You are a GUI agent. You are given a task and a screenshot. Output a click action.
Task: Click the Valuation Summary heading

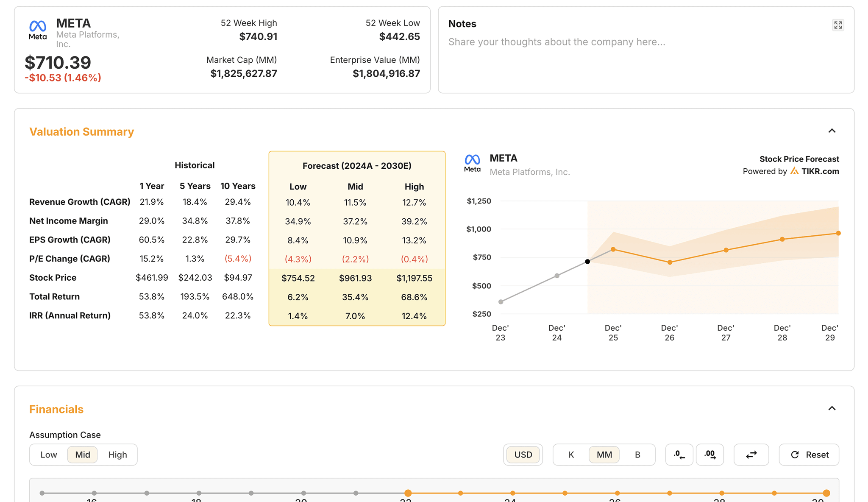click(x=81, y=132)
